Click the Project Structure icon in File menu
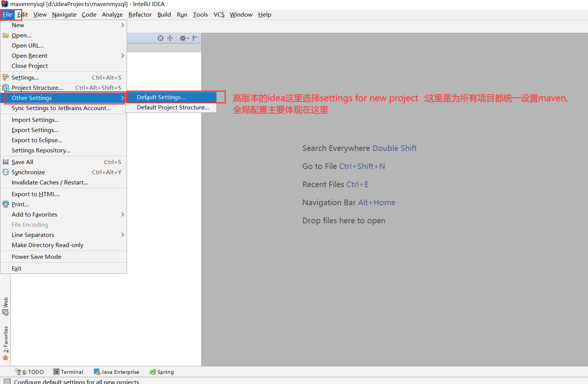Image resolution: width=588 pixels, height=384 pixels. [6, 88]
